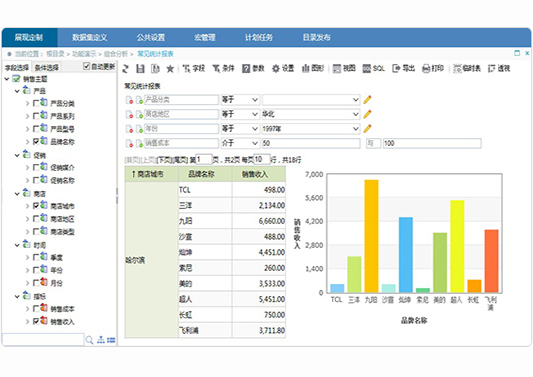The width and height of the screenshot is (533, 377).
Task: Collapse the 产品 tree group
Action: [x=17, y=91]
